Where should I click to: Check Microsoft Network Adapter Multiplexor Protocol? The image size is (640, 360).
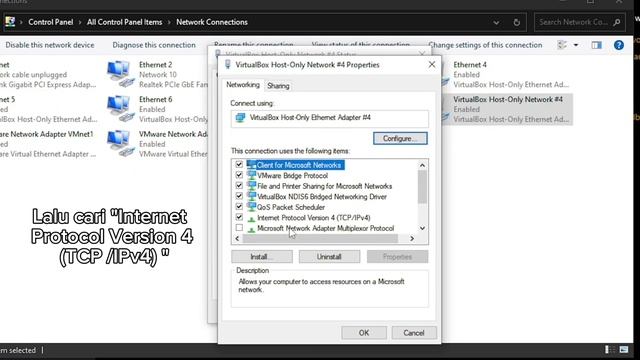[x=239, y=228]
